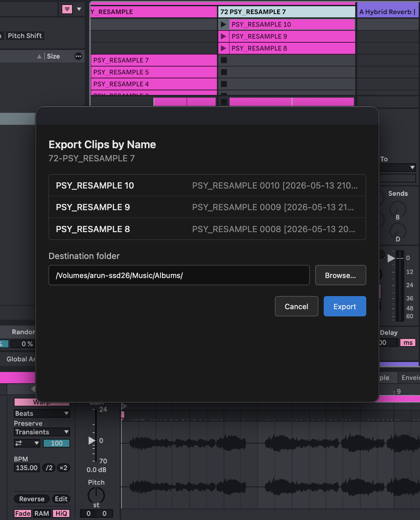
Task: Cancel the Export Clips dialog
Action: point(296,306)
